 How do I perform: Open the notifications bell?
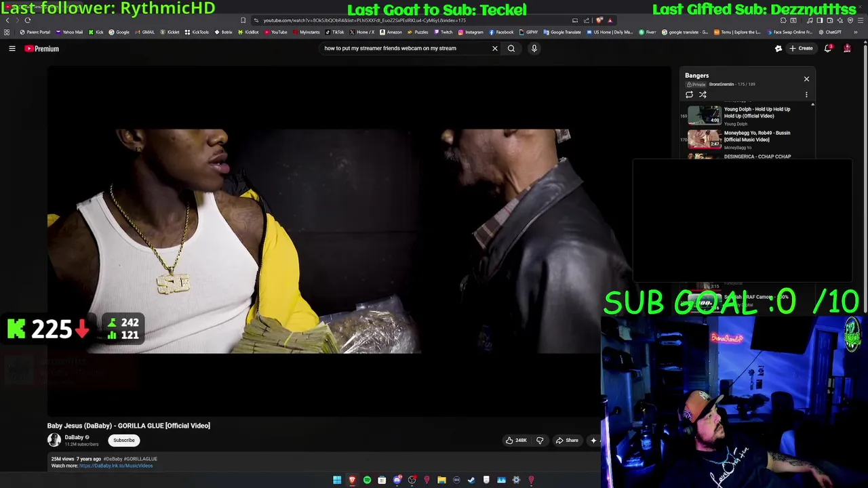[x=828, y=48]
